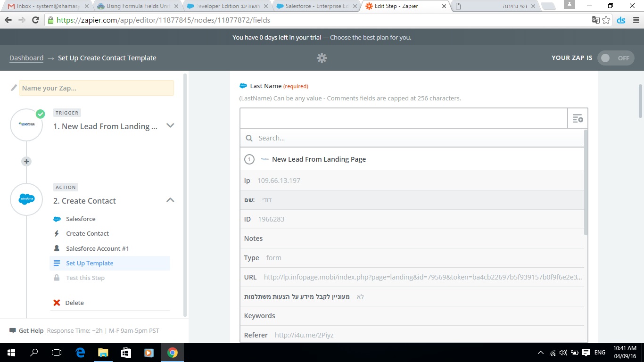Expand the New Lead From Landing trigger

170,126
